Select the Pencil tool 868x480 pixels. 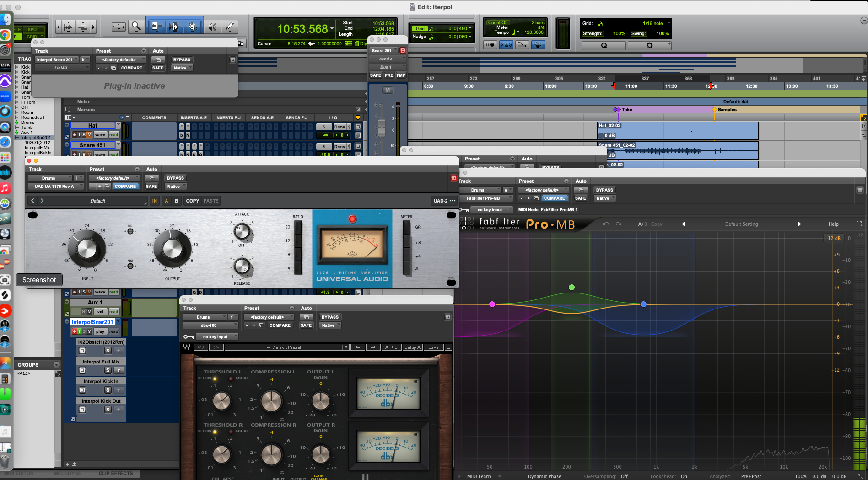pos(230,27)
